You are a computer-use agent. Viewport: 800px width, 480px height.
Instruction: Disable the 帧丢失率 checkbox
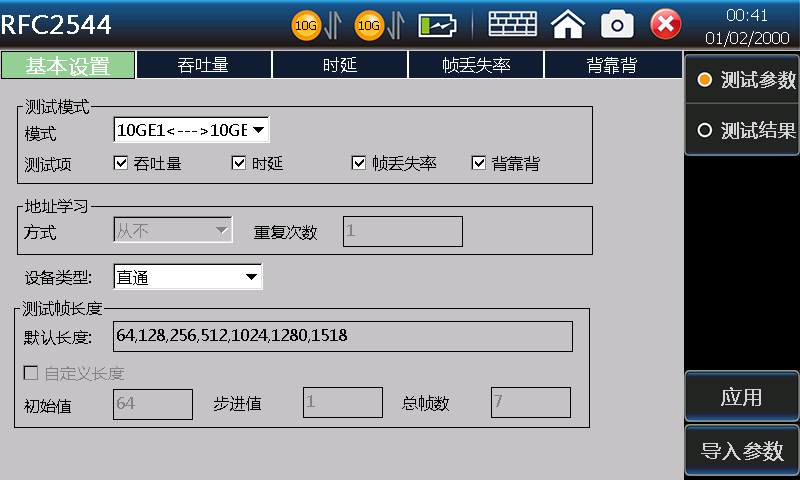point(359,163)
